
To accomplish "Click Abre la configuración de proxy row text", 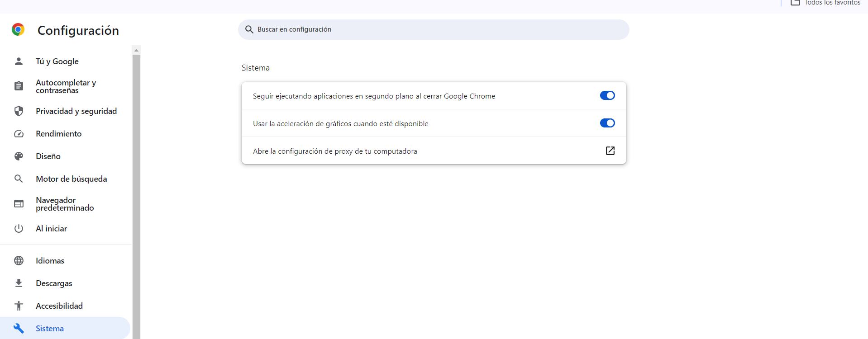I will (x=335, y=151).
